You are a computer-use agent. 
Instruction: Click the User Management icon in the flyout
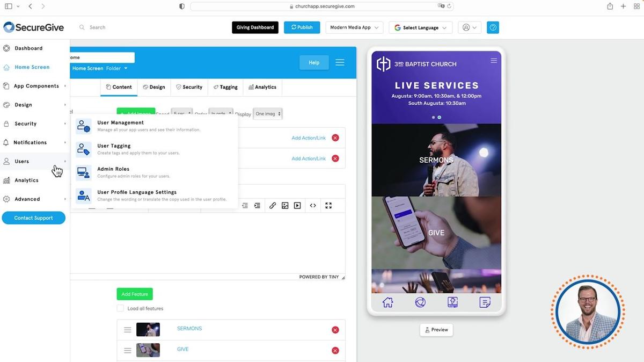coord(84,125)
